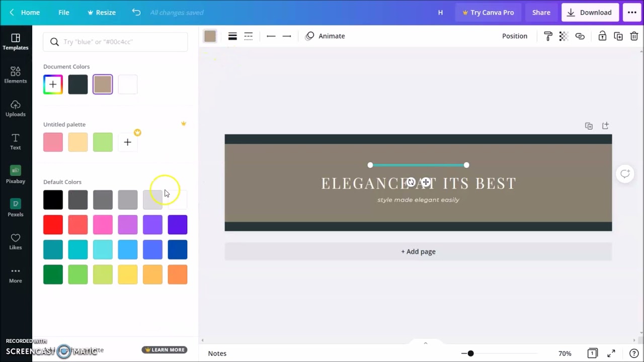
Task: Click Try Canva Pro button
Action: click(488, 12)
